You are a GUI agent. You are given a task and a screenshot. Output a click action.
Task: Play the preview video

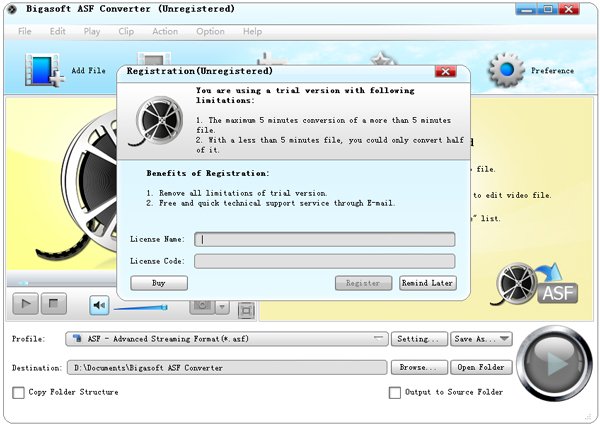[26, 304]
